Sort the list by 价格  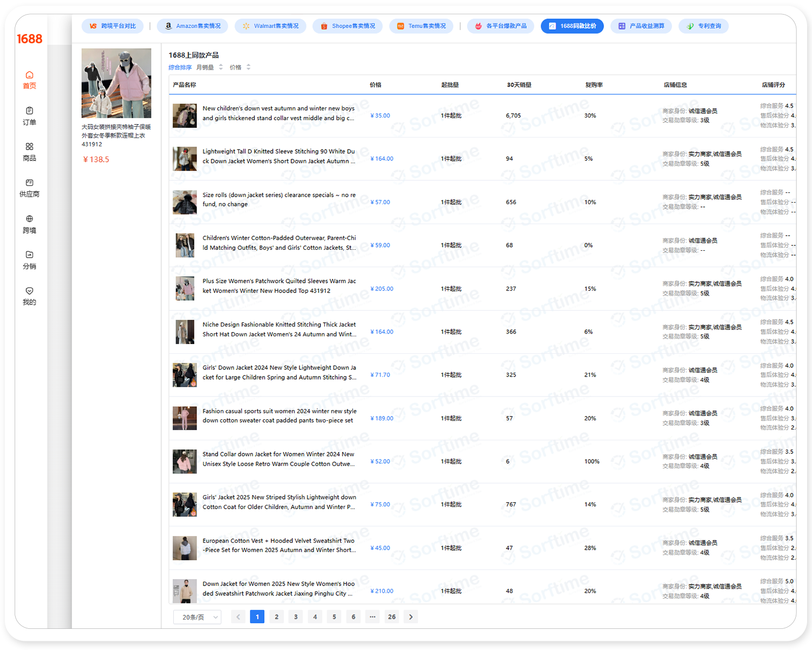[240, 68]
